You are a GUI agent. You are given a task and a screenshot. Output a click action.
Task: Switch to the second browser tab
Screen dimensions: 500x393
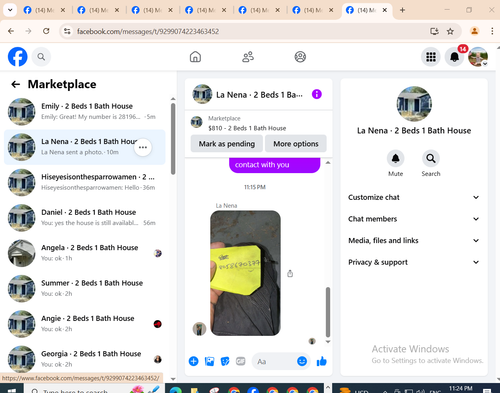(x=98, y=10)
